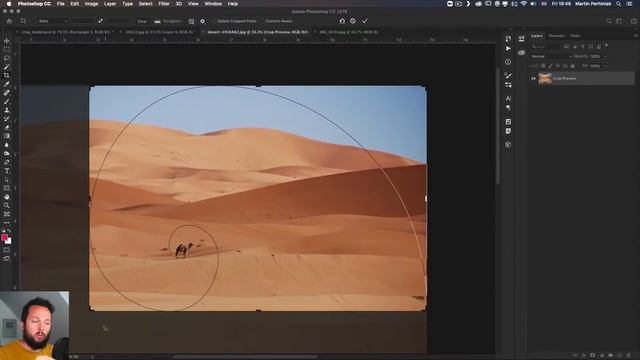640x360 pixels.
Task: Click the Clear button
Action: (142, 21)
